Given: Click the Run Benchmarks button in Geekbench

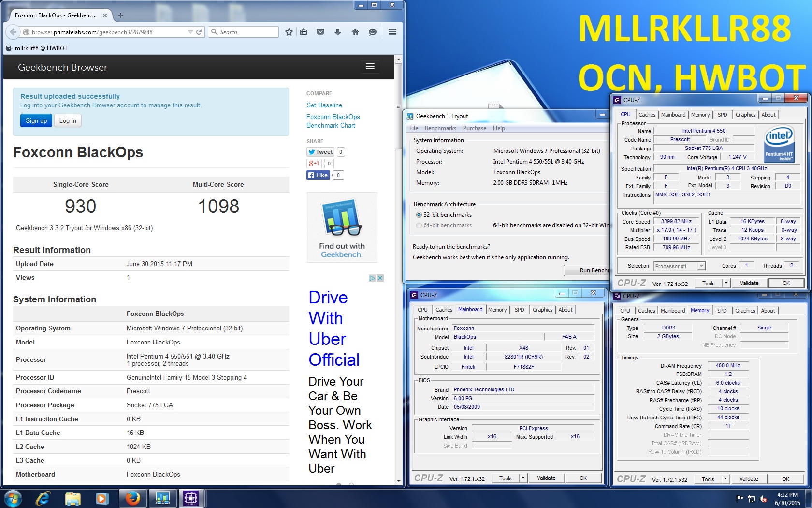Looking at the screenshot, I should point(586,270).
